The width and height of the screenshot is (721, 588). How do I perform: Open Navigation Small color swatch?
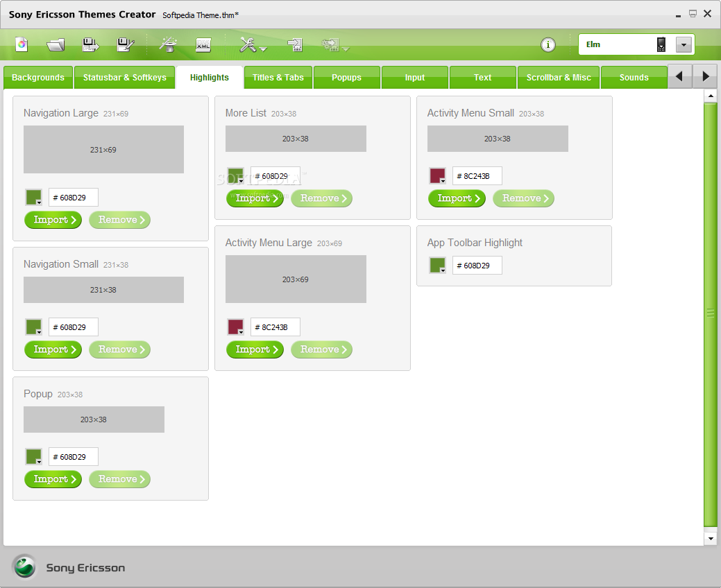[33, 327]
